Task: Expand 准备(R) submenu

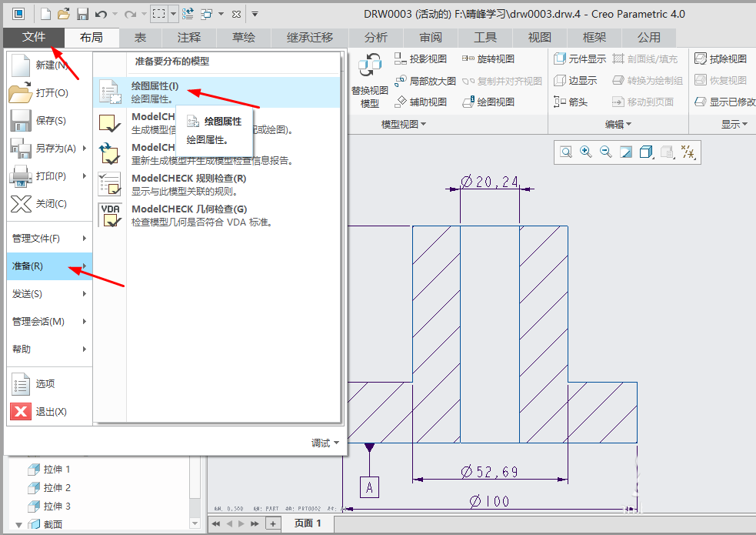Action: click(x=49, y=266)
